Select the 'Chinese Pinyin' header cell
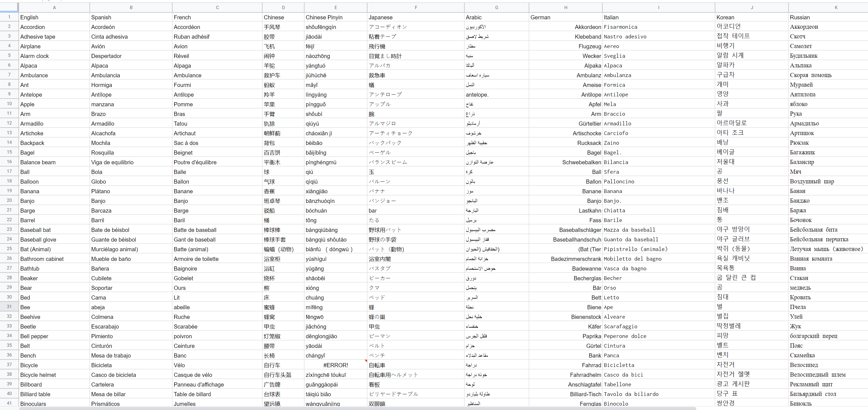Screen dimensions: 868x410 pos(324,17)
